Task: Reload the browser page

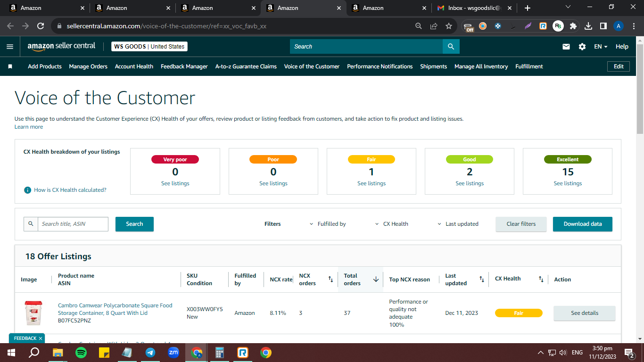Action: (x=41, y=26)
